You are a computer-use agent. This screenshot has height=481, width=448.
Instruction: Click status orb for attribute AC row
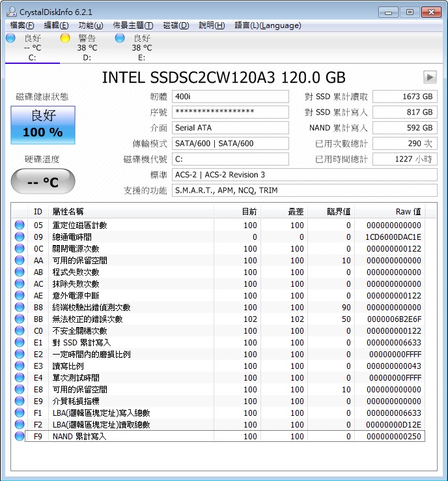(x=20, y=284)
